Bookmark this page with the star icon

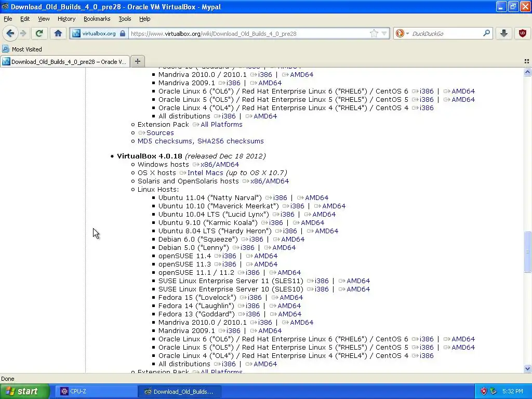(x=374, y=34)
